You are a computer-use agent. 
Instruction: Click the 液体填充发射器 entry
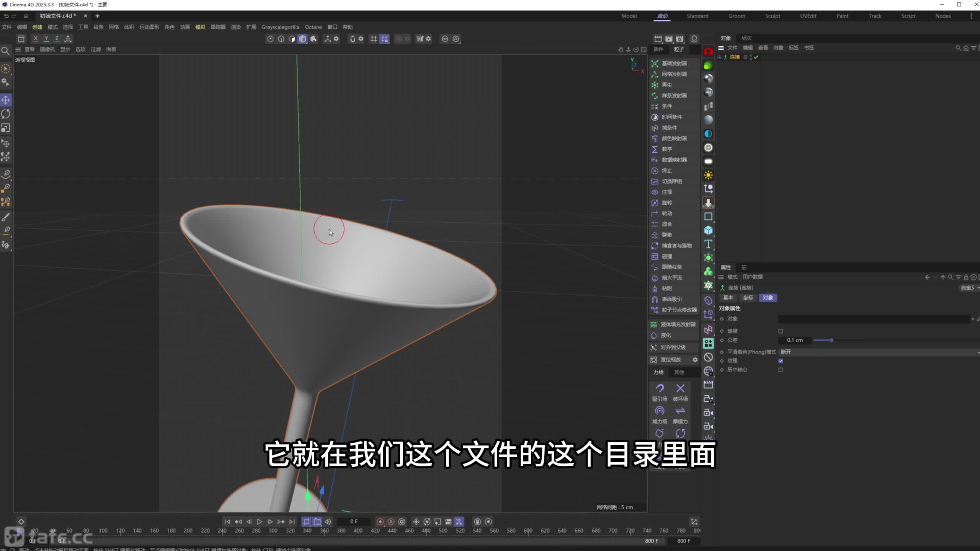pyautogui.click(x=678, y=324)
